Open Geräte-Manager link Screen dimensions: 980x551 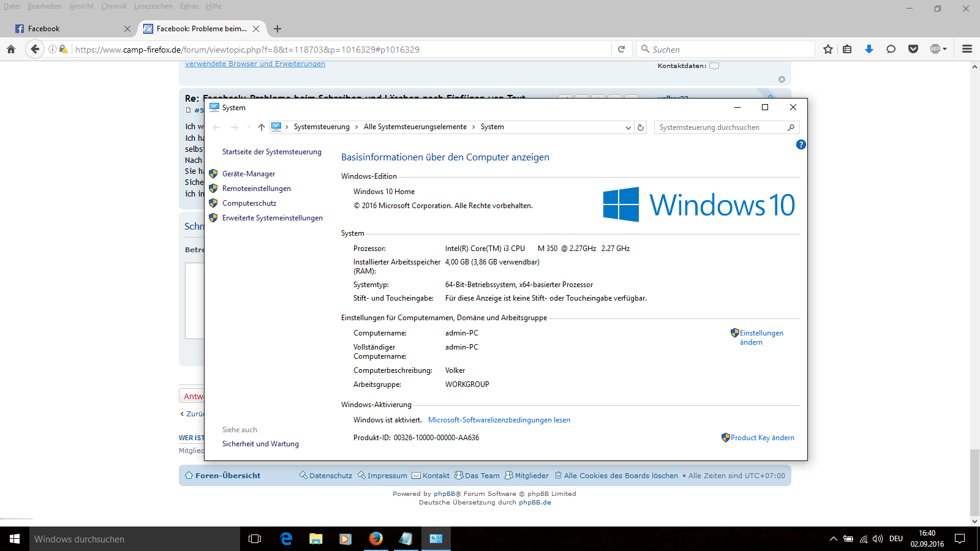(x=249, y=174)
